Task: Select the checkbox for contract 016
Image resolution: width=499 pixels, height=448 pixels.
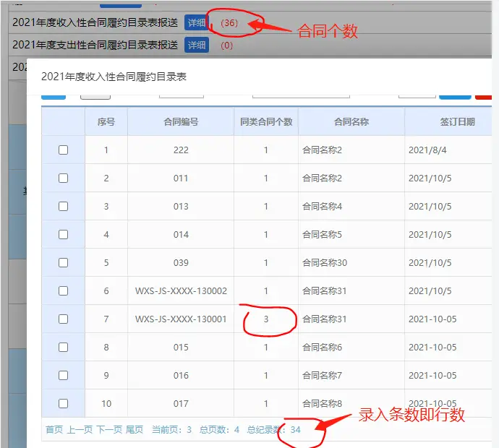Action: pyautogui.click(x=64, y=376)
